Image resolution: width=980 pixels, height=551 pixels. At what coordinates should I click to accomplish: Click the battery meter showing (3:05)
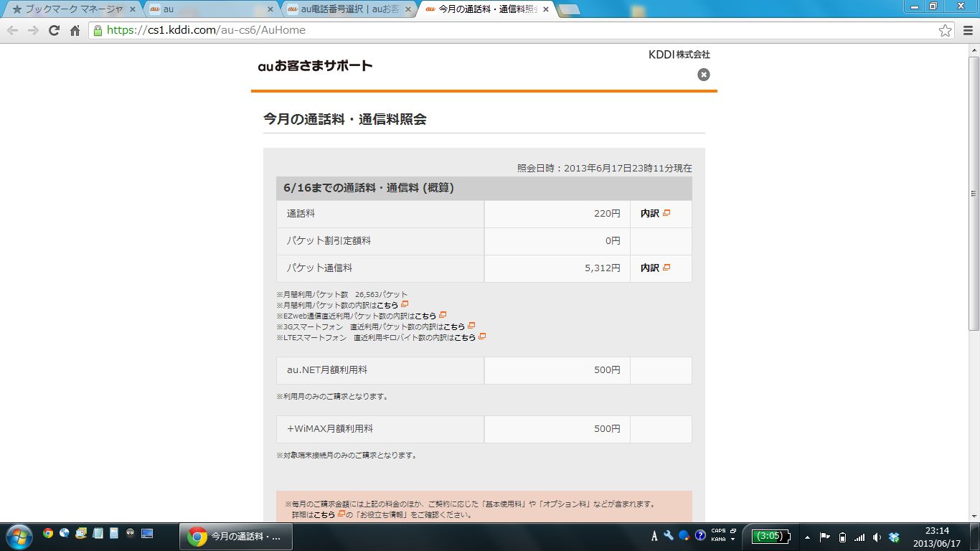[771, 536]
